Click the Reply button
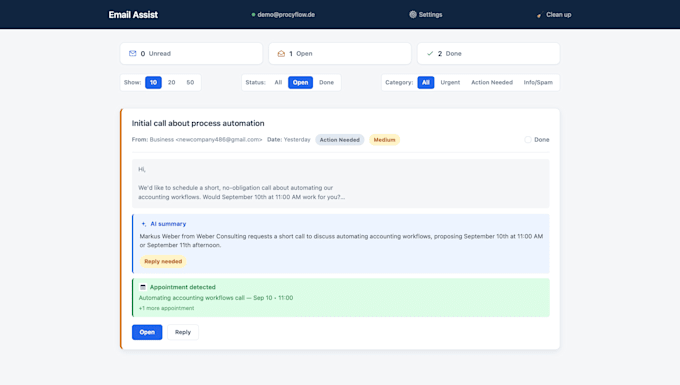Image resolution: width=680 pixels, height=385 pixels. pyautogui.click(x=183, y=332)
